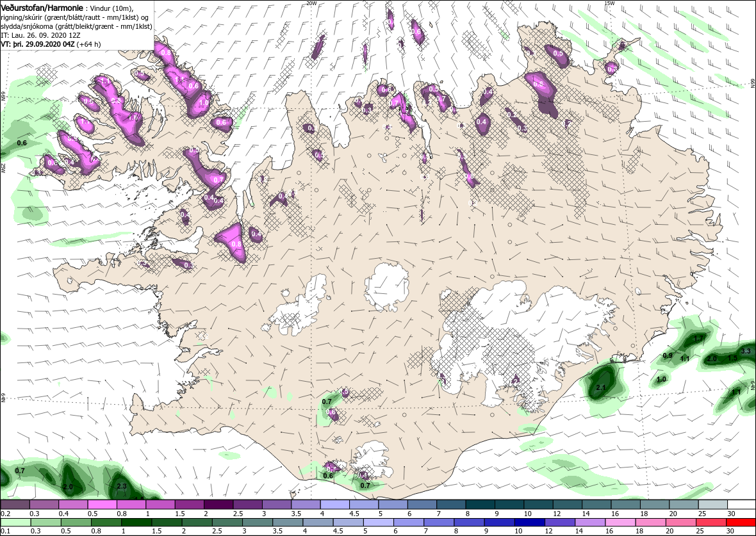The height and width of the screenshot is (536, 756).
Task: Click the bright red swatch labelled 30 on the rain scale
Action: point(741,523)
